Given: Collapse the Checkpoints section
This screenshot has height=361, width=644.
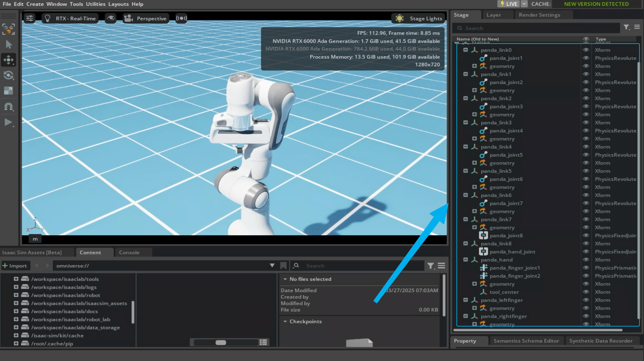Looking at the screenshot, I should coord(285,321).
